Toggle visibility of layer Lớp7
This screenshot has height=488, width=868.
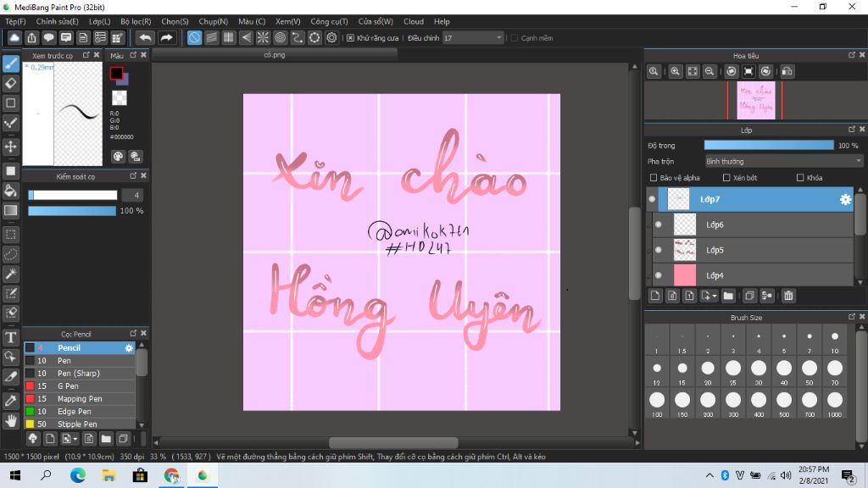click(x=652, y=199)
